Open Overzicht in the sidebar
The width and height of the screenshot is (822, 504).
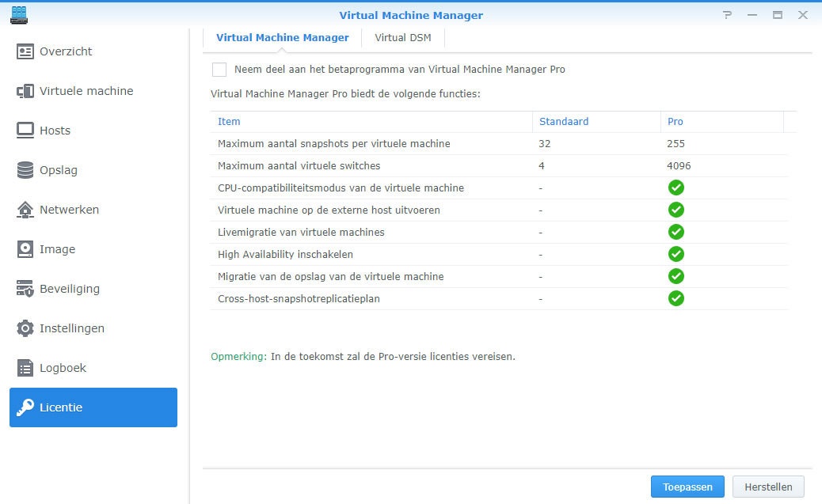[x=93, y=51]
